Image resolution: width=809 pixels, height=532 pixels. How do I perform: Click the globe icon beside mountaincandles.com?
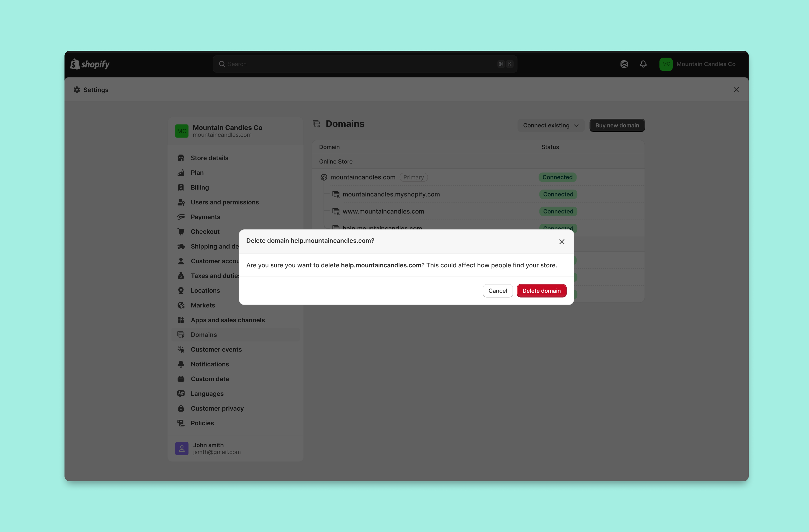coord(324,177)
